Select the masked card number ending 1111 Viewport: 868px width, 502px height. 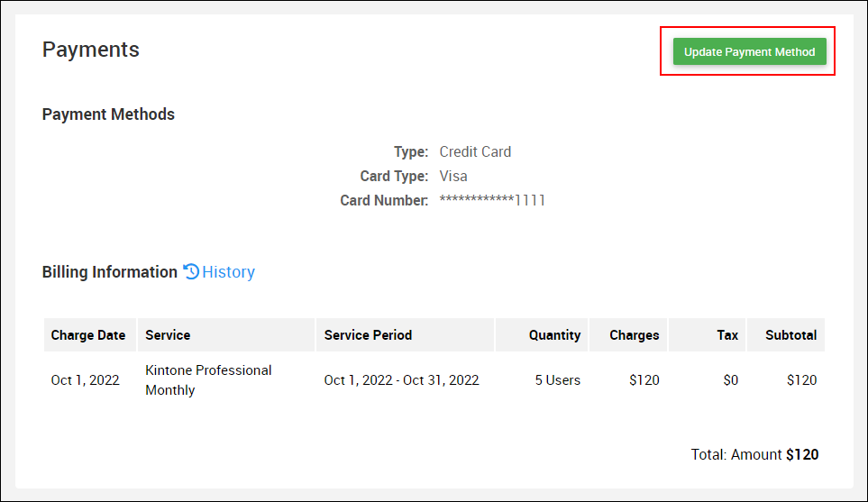pos(492,200)
